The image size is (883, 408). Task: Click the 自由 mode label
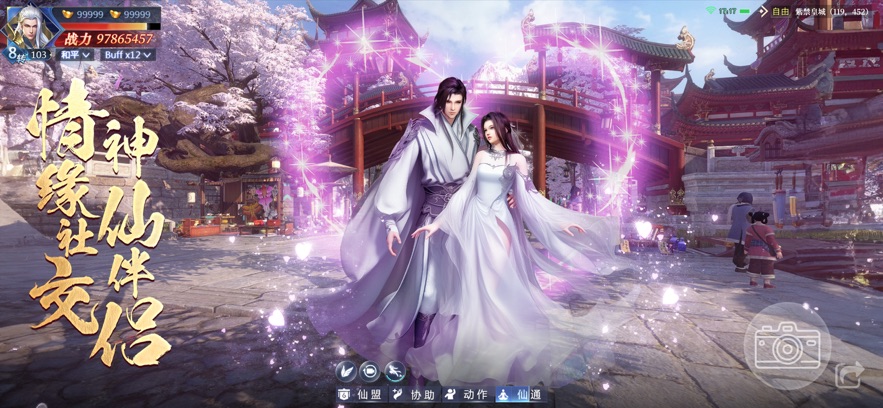tap(781, 11)
